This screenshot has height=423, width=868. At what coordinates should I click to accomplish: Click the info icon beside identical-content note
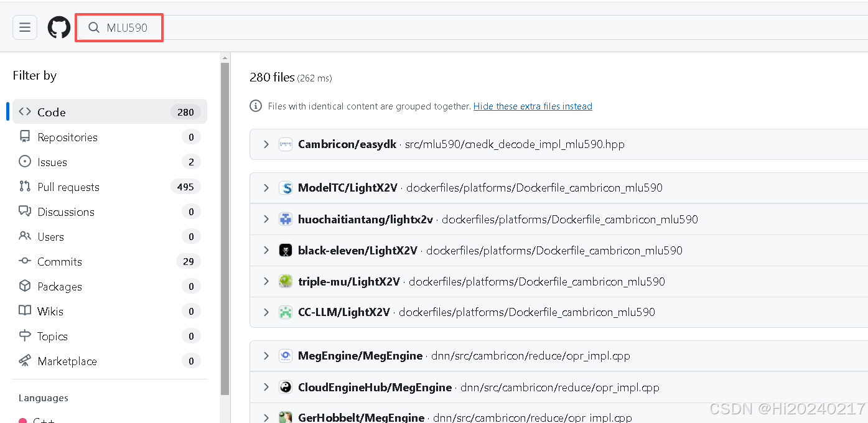point(256,106)
